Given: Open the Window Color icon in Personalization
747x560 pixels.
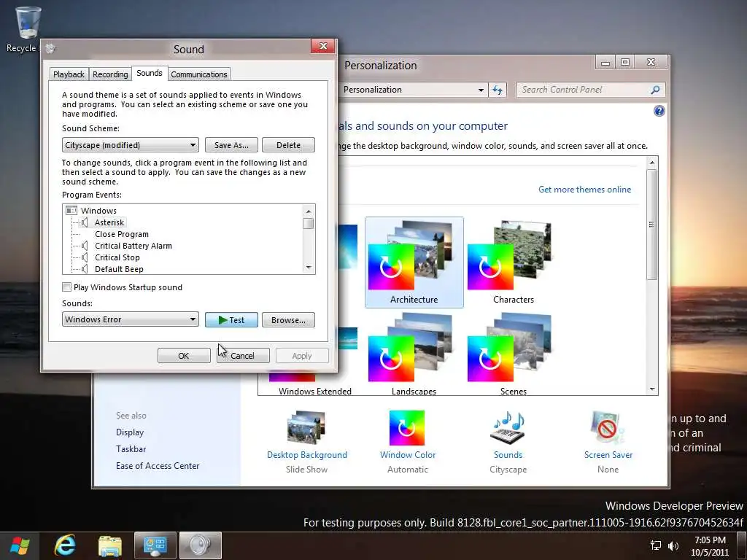Looking at the screenshot, I should (407, 428).
